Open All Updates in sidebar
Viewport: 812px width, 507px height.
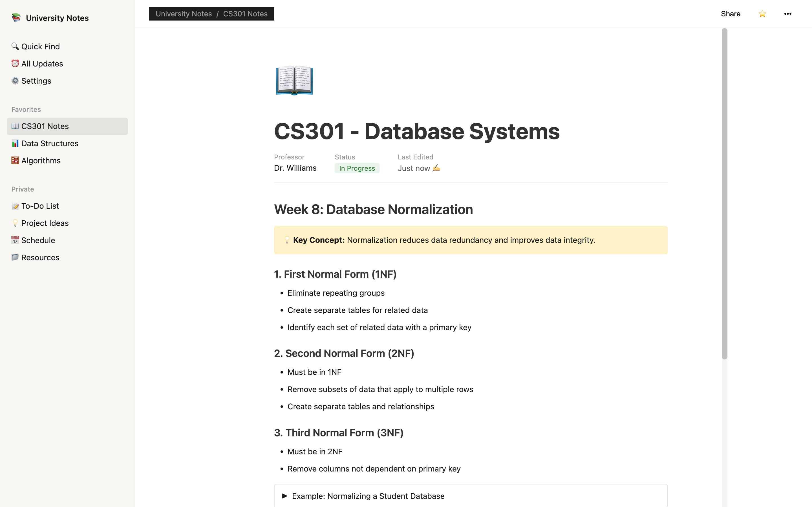pyautogui.click(x=42, y=64)
